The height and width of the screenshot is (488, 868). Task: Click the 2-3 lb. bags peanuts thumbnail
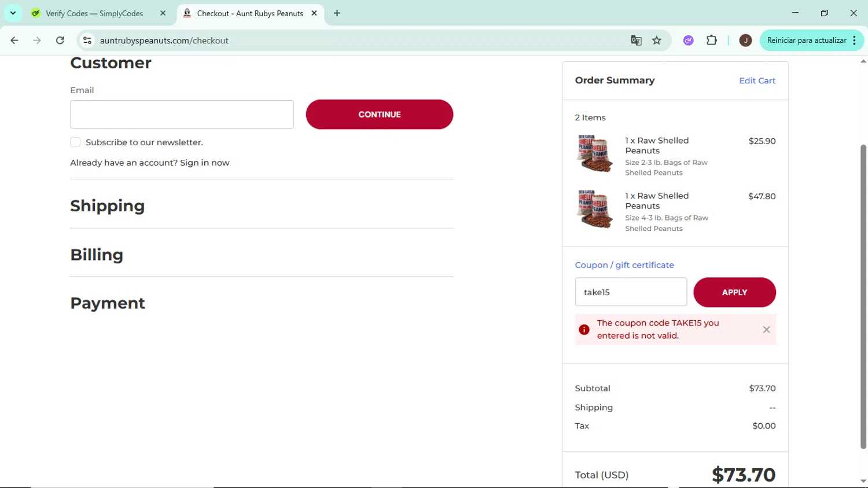594,154
